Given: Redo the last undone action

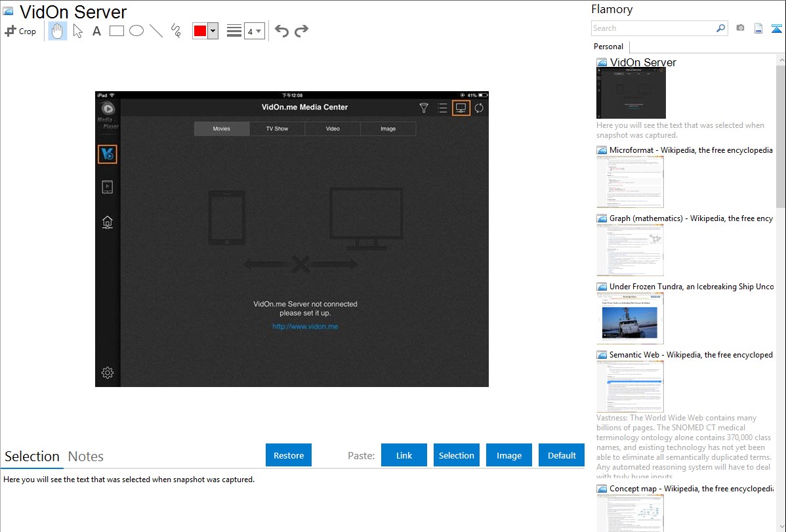Looking at the screenshot, I should [x=301, y=31].
